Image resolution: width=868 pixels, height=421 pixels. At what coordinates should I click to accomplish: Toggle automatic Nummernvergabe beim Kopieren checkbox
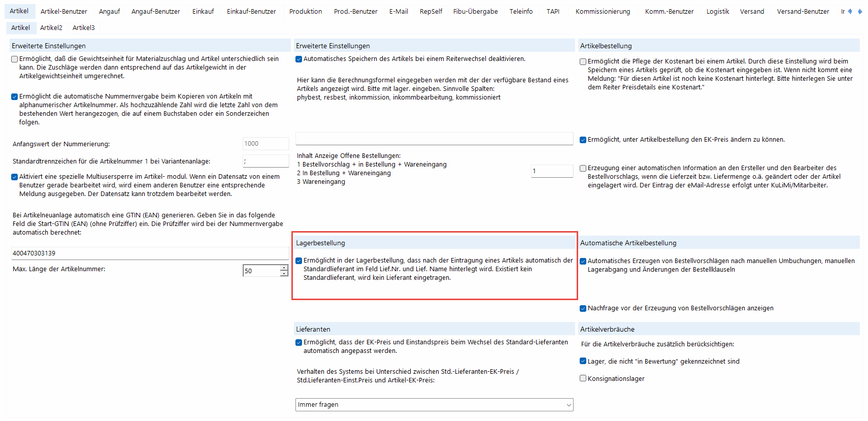pyautogui.click(x=15, y=96)
